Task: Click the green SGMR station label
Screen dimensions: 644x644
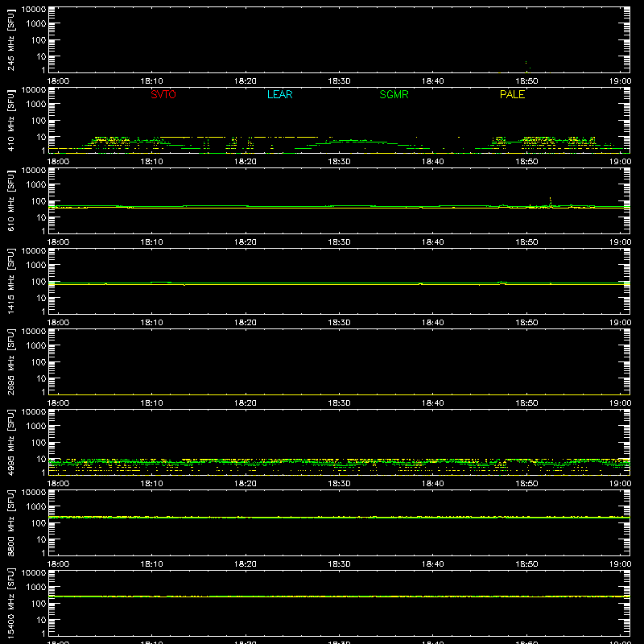Action: tap(394, 94)
